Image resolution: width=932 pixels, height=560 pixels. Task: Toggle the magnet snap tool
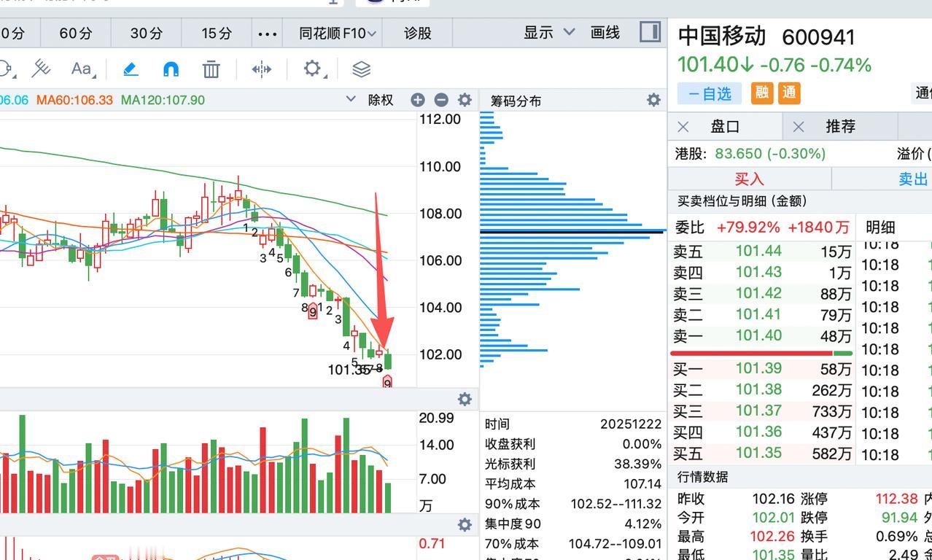tap(171, 69)
